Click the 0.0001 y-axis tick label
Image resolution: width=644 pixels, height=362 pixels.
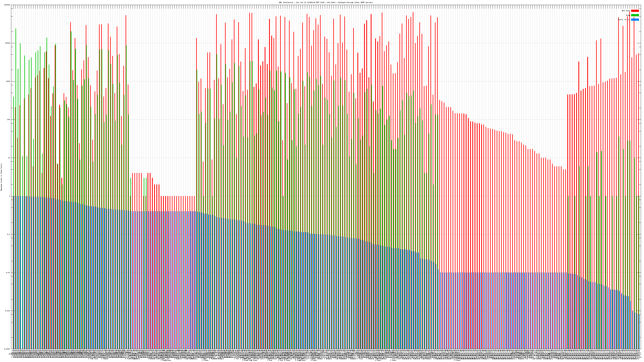7,349
